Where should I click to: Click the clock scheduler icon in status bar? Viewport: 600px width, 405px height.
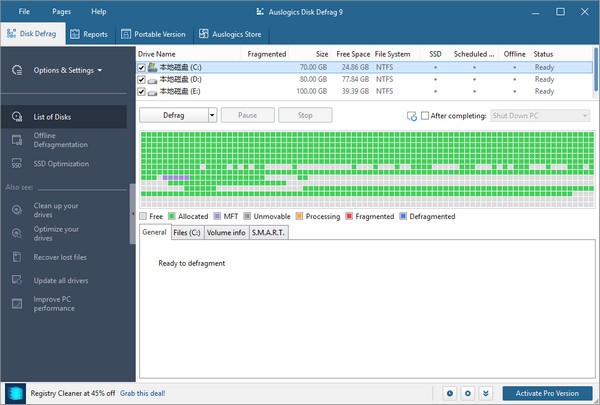[x=450, y=393]
